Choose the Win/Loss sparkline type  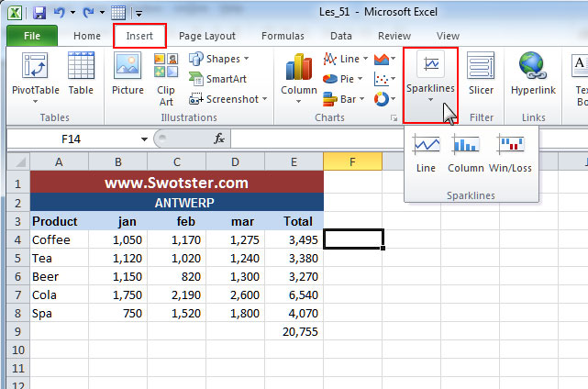pos(510,154)
